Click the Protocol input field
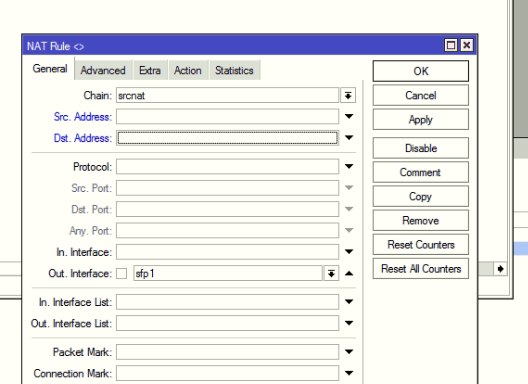Viewport: 528px width, 384px height. (x=227, y=166)
